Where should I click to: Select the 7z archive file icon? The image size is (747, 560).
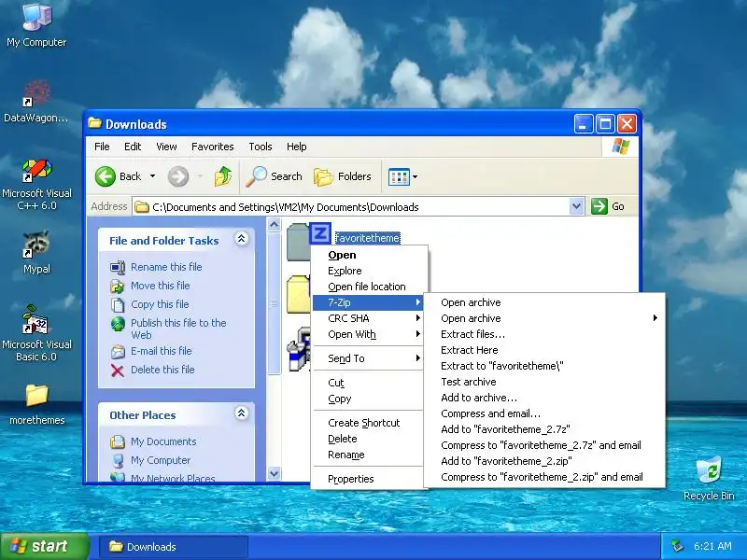pyautogui.click(x=309, y=241)
